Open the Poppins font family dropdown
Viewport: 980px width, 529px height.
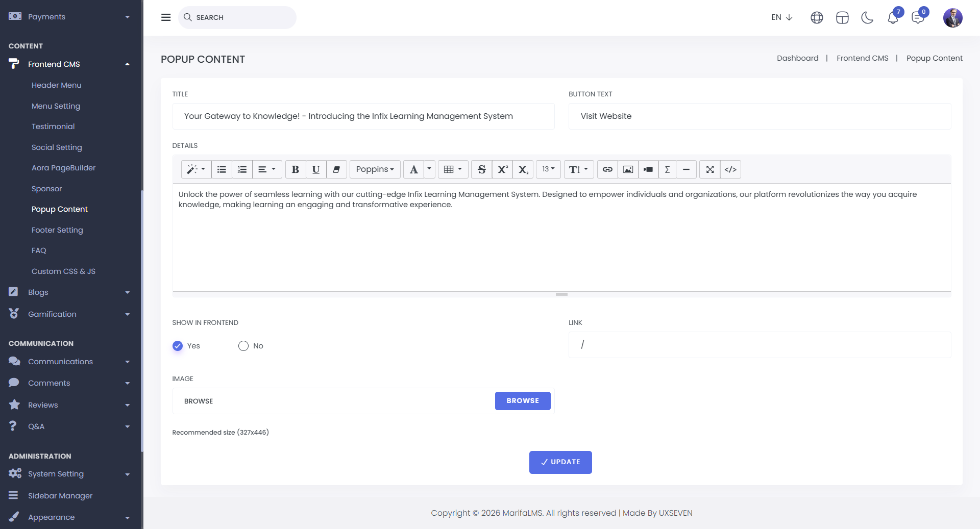[375, 169]
